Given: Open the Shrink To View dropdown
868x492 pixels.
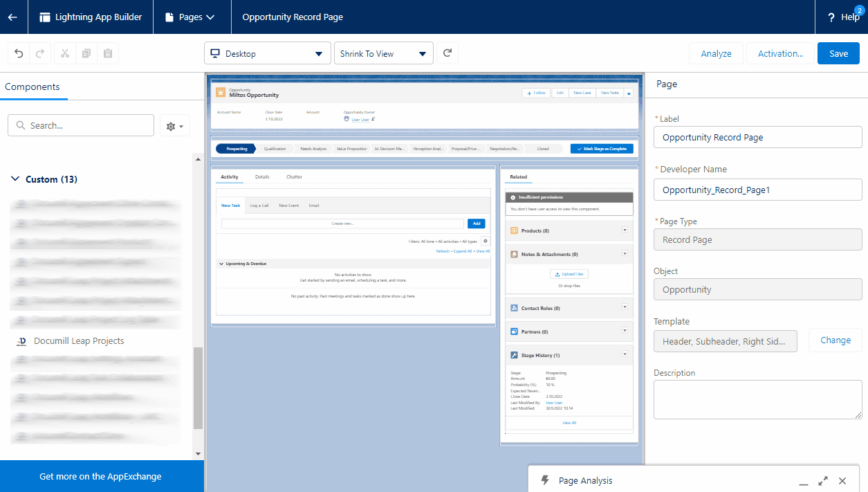Looking at the screenshot, I should click(x=383, y=54).
